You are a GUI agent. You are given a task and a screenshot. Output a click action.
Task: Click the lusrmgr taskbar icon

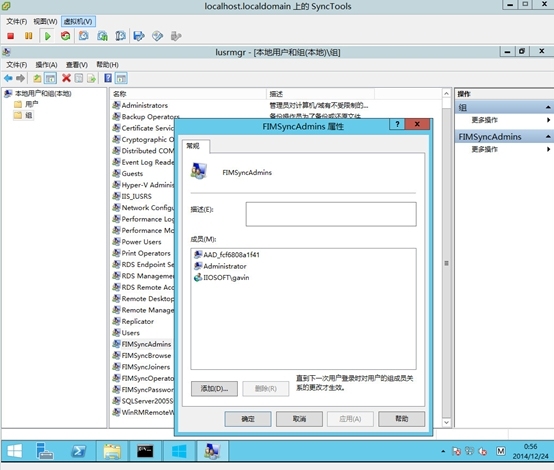212,451
